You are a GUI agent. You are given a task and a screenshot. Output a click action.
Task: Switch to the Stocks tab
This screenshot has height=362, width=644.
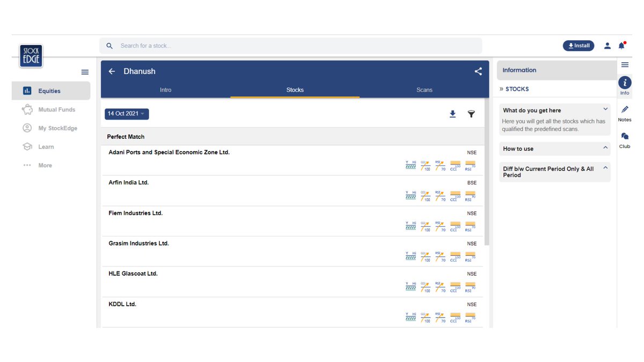point(295,90)
